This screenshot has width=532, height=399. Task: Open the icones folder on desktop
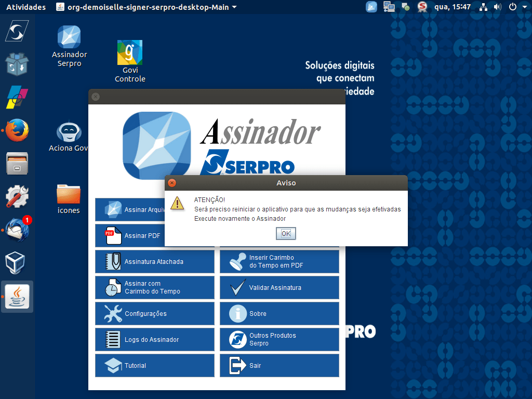[x=69, y=199]
